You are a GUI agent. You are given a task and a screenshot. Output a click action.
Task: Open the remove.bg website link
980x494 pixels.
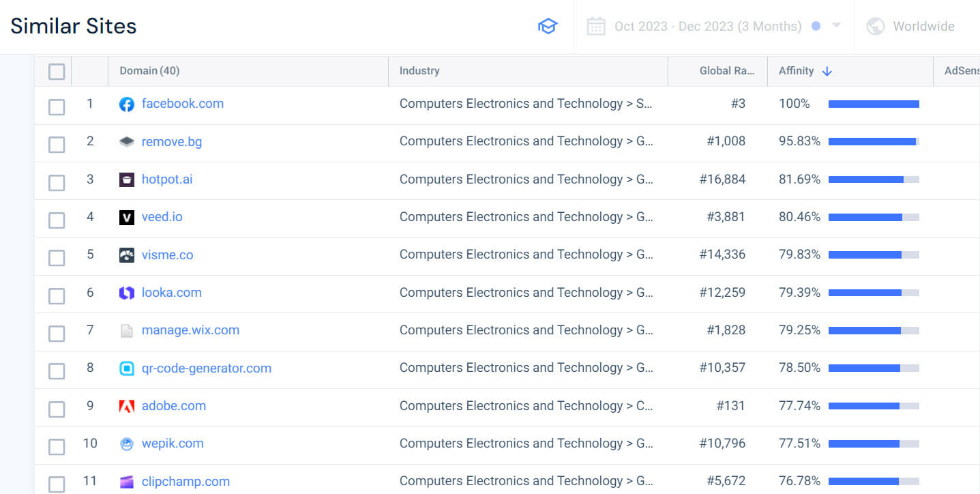click(171, 141)
